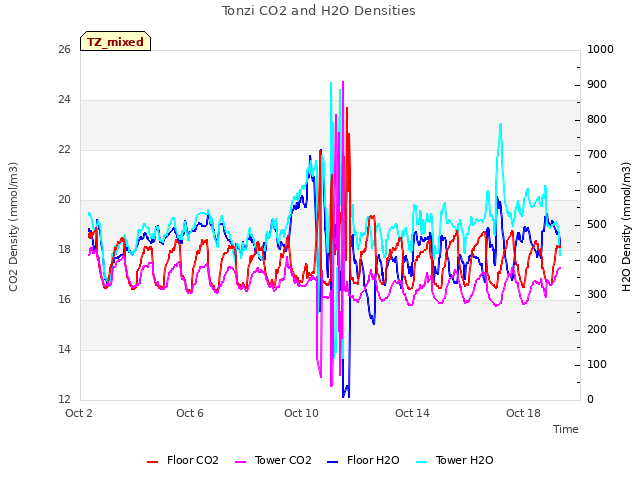
Task: Click the Tower CO2 legend entry
Action: pyautogui.click(x=273, y=460)
